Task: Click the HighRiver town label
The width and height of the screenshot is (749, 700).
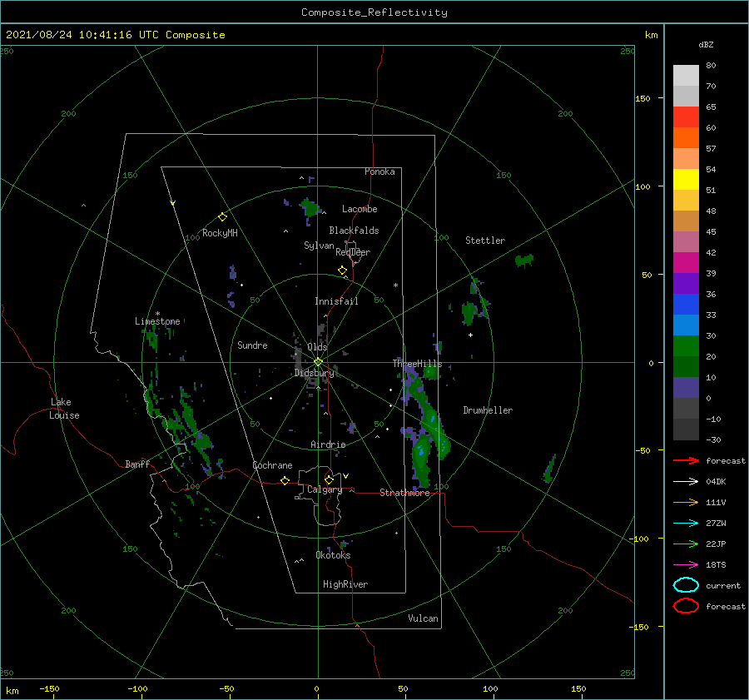Action: click(345, 584)
